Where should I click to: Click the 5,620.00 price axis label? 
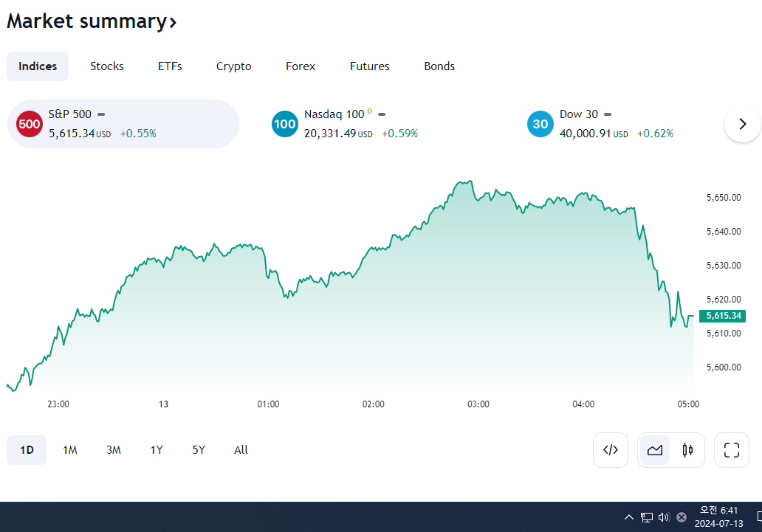point(724,300)
